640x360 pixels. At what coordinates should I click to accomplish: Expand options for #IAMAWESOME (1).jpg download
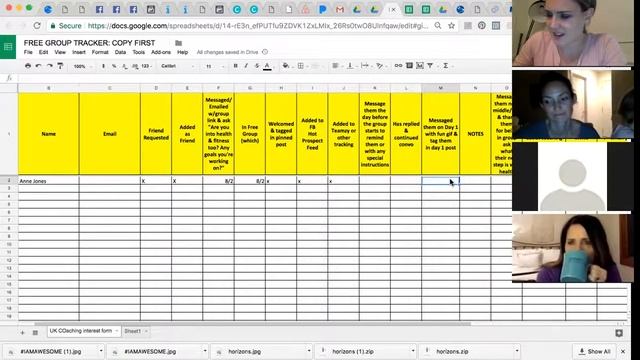coord(101,351)
